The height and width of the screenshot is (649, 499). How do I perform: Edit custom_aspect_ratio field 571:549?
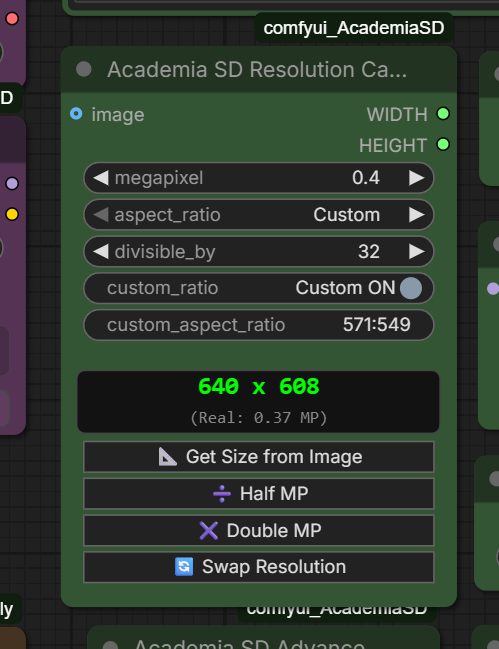(x=259, y=325)
